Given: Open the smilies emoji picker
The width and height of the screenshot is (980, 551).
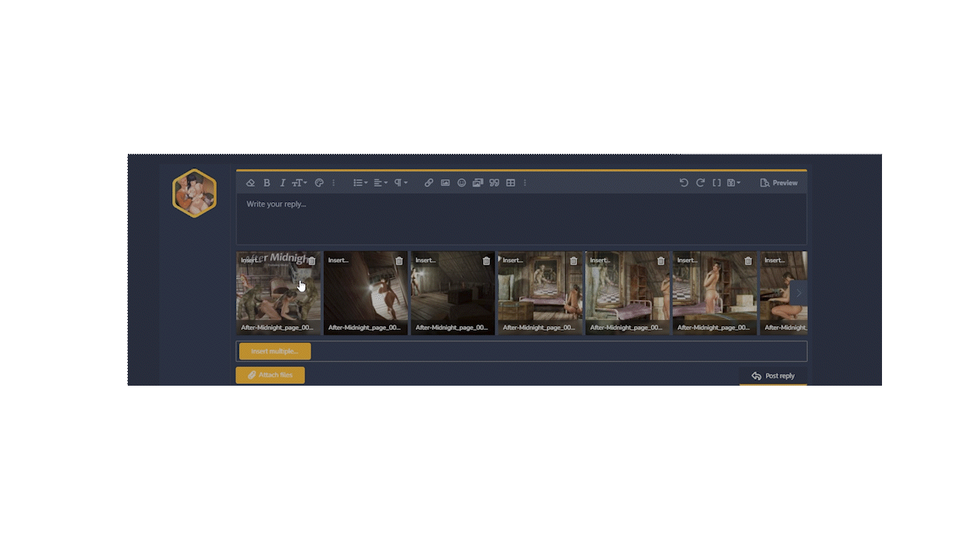Looking at the screenshot, I should [x=462, y=183].
